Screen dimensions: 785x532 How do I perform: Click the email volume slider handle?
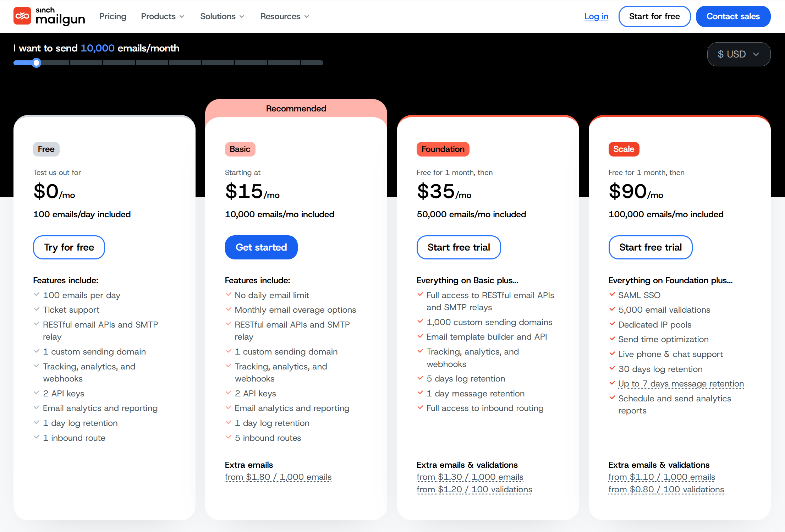[36, 63]
